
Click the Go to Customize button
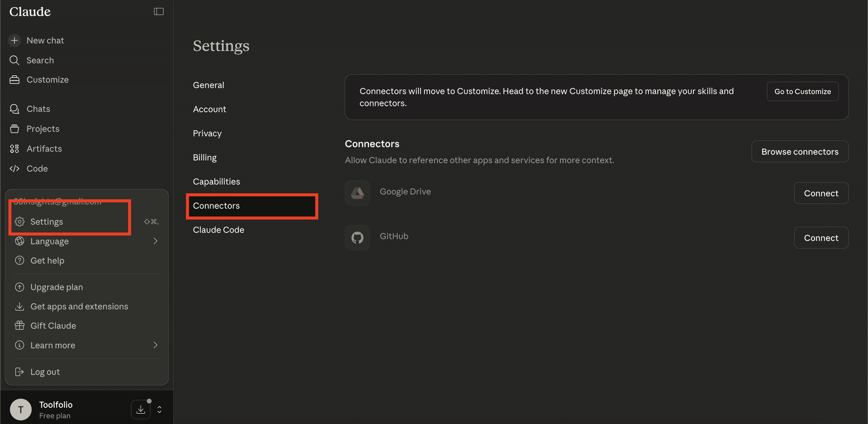[x=802, y=91]
